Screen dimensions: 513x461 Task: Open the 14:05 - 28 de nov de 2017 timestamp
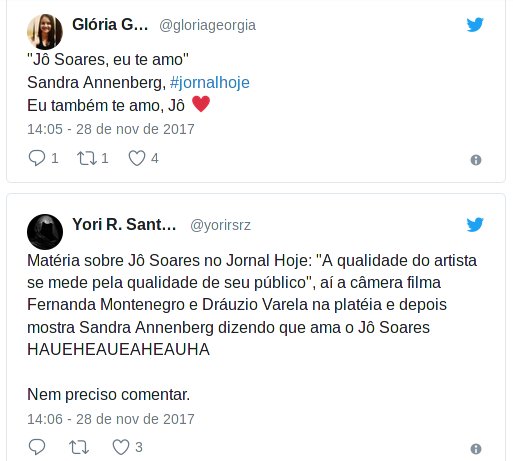point(111,129)
